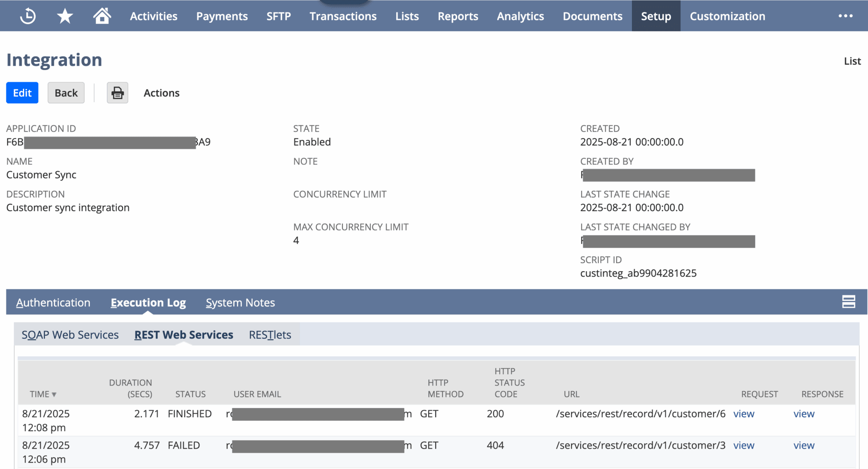Viewport: 868px width, 469px height.
Task: View the response of the failed 404 request
Action: coord(804,445)
